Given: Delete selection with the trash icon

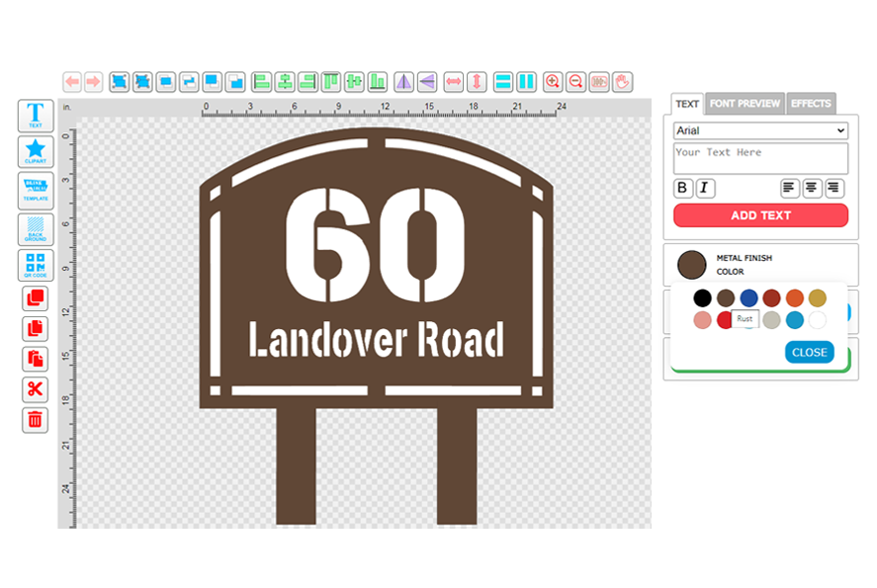Looking at the screenshot, I should [36, 420].
